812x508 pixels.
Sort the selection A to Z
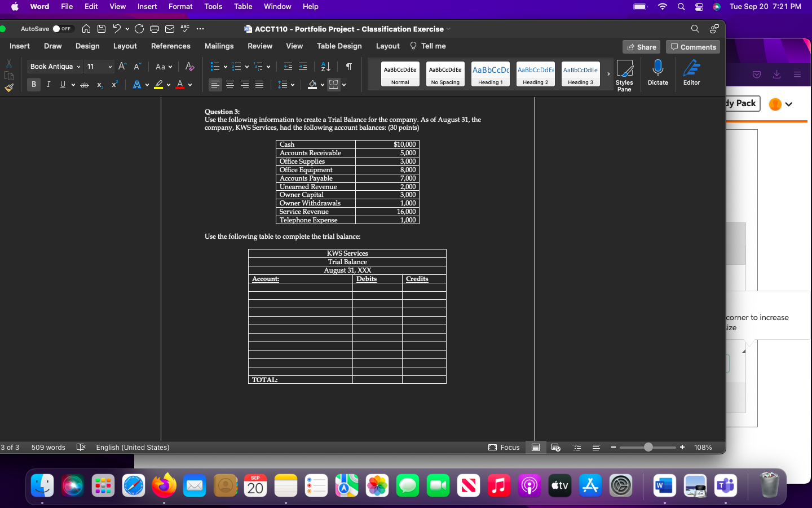point(325,67)
